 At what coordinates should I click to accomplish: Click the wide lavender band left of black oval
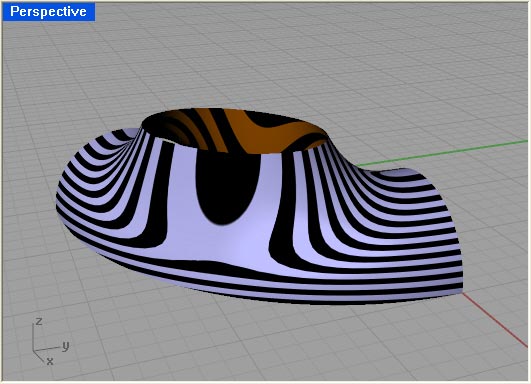(183, 203)
